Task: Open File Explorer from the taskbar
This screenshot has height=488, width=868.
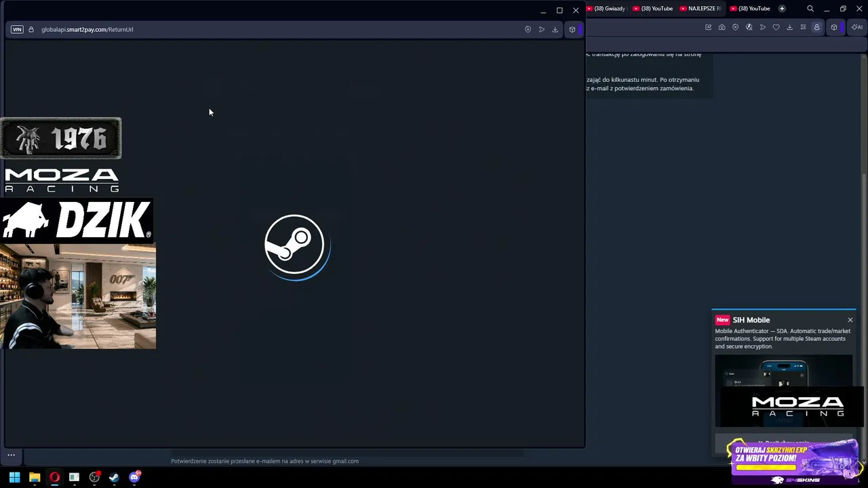Action: [x=35, y=477]
